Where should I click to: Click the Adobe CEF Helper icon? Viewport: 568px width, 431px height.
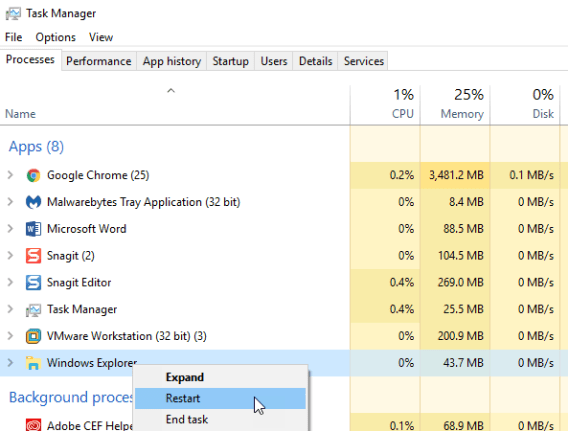[x=33, y=425]
